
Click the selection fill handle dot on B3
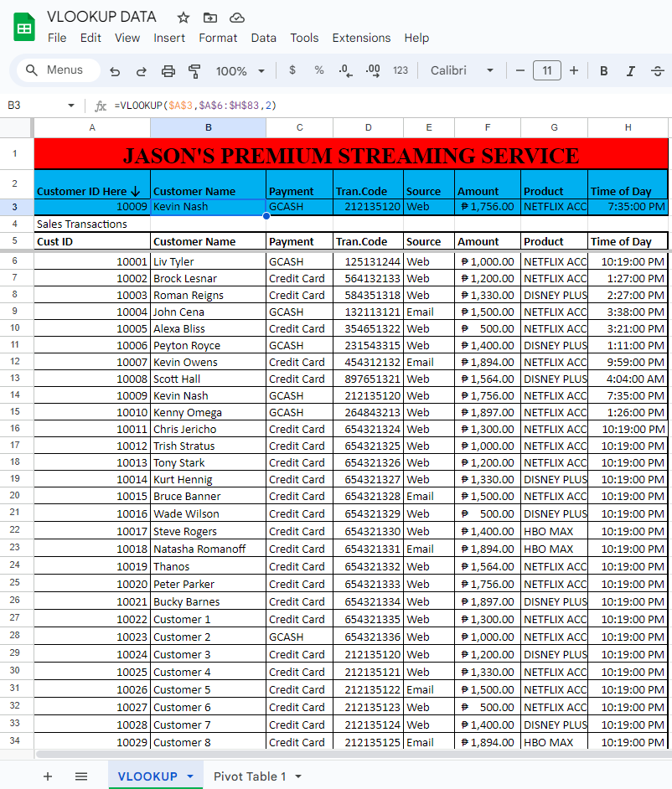click(x=266, y=216)
